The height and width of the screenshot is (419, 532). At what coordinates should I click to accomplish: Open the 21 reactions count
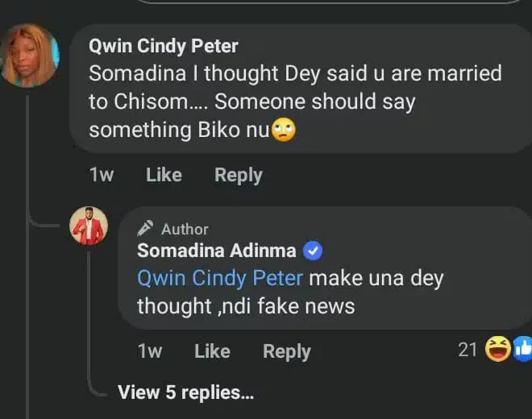point(468,350)
